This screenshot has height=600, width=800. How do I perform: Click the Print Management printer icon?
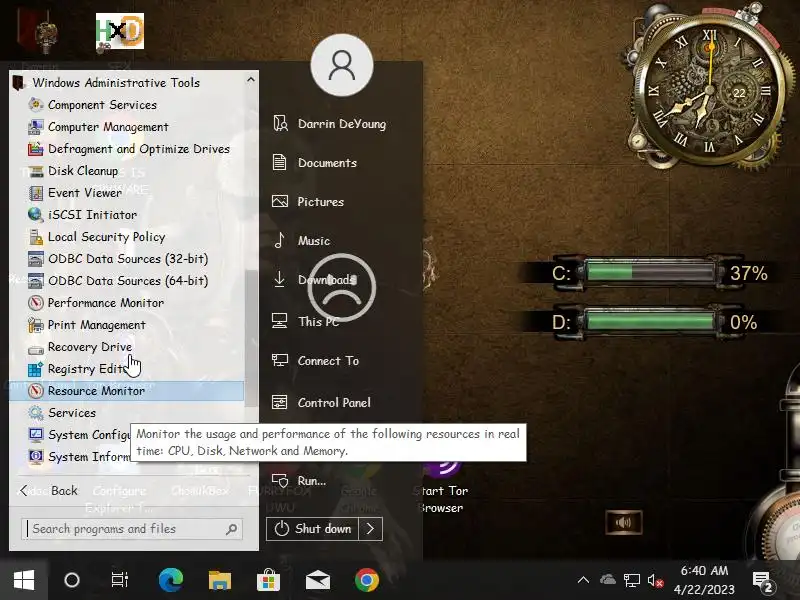(35, 324)
